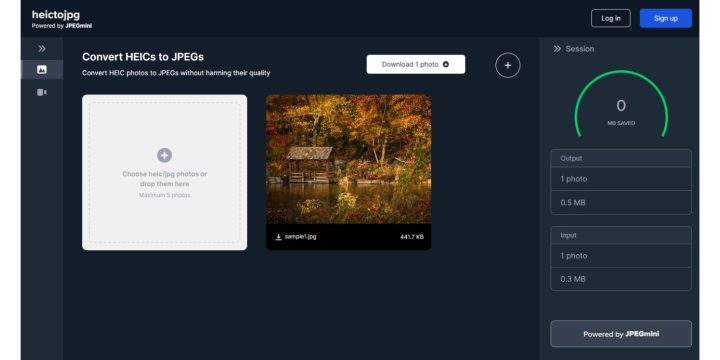Click the 1 photo row under Input
The width and height of the screenshot is (720, 360).
click(621, 256)
